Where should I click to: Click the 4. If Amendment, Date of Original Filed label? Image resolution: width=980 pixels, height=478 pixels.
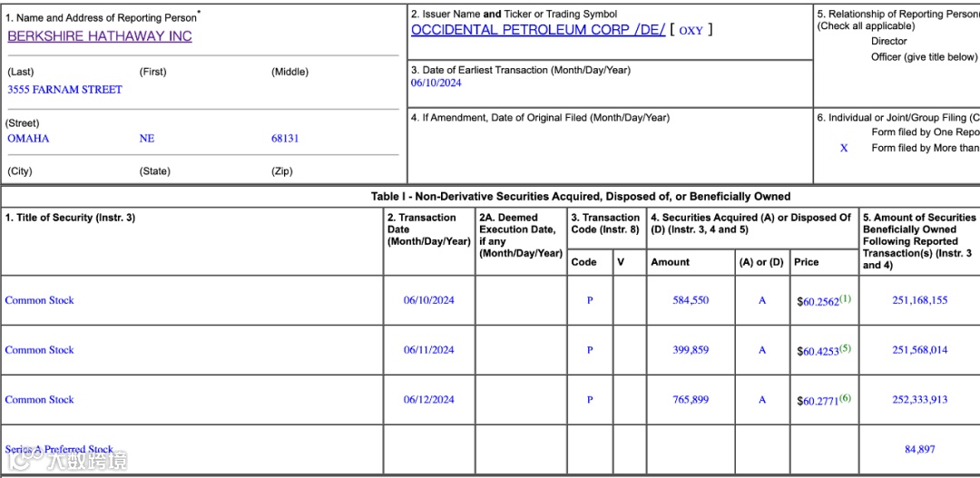pyautogui.click(x=540, y=118)
